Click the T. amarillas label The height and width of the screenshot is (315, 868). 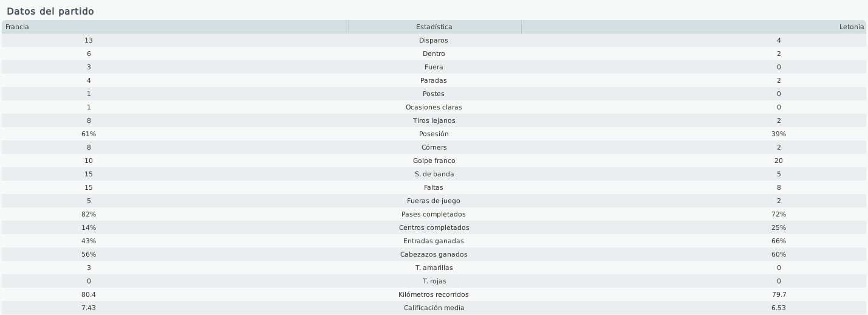point(434,268)
